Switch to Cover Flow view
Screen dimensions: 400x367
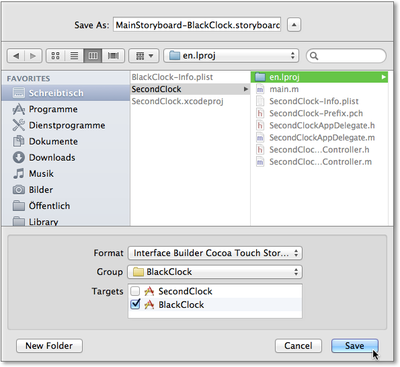tap(113, 56)
